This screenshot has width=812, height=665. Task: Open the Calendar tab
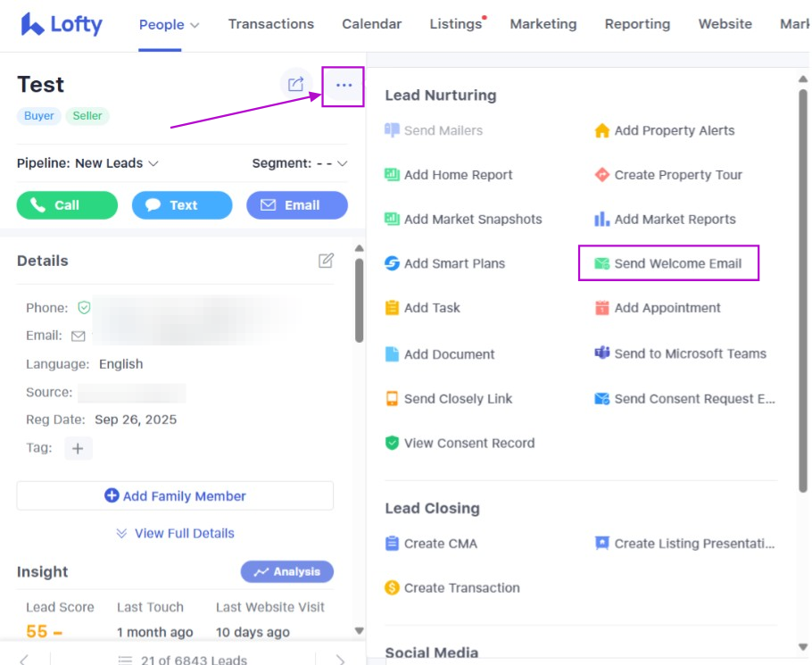pos(371,24)
